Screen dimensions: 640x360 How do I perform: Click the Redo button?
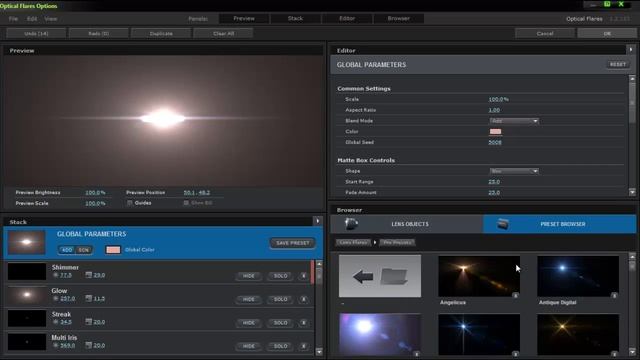point(98,33)
